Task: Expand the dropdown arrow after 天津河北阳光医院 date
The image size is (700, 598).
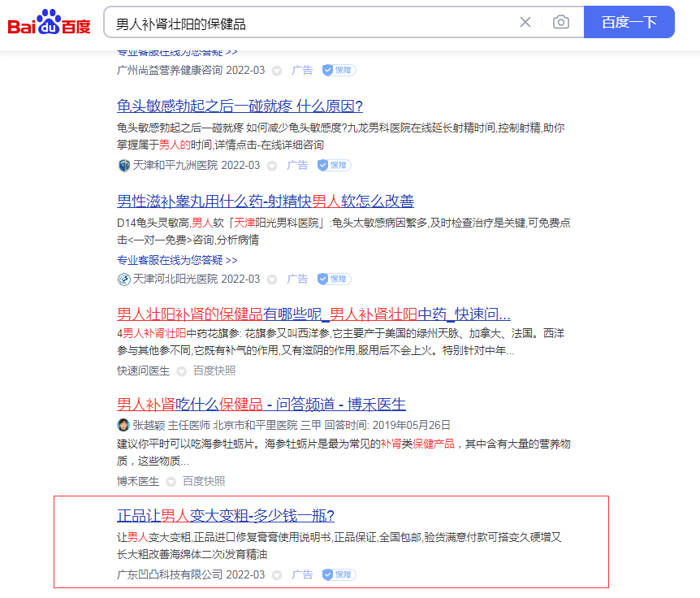Action: click(x=272, y=279)
